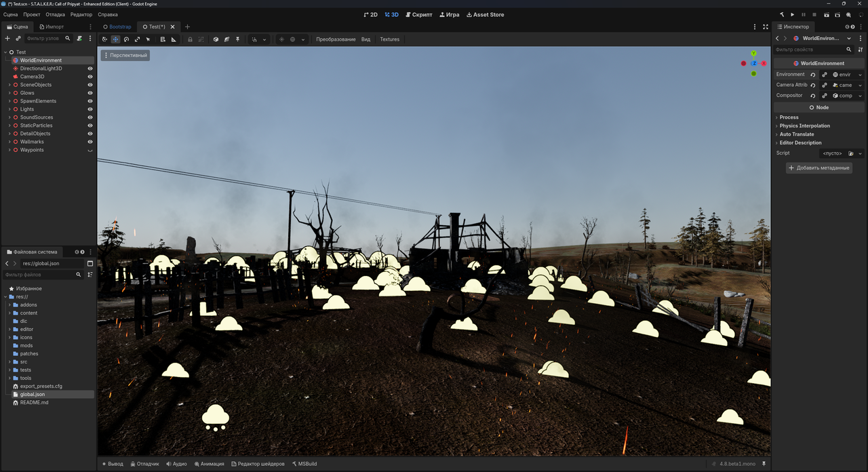The height and width of the screenshot is (472, 868).
Task: Click the build project hammer icon
Action: 781,14
